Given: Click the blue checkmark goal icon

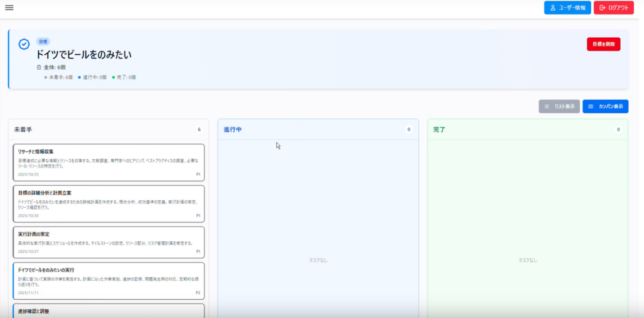Looking at the screenshot, I should click(x=24, y=44).
